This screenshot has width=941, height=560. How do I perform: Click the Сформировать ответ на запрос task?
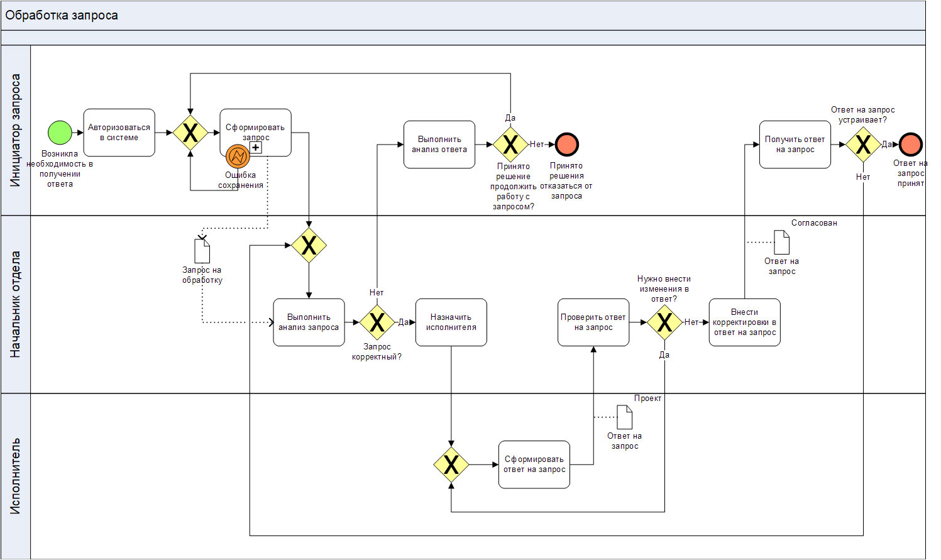534,465
